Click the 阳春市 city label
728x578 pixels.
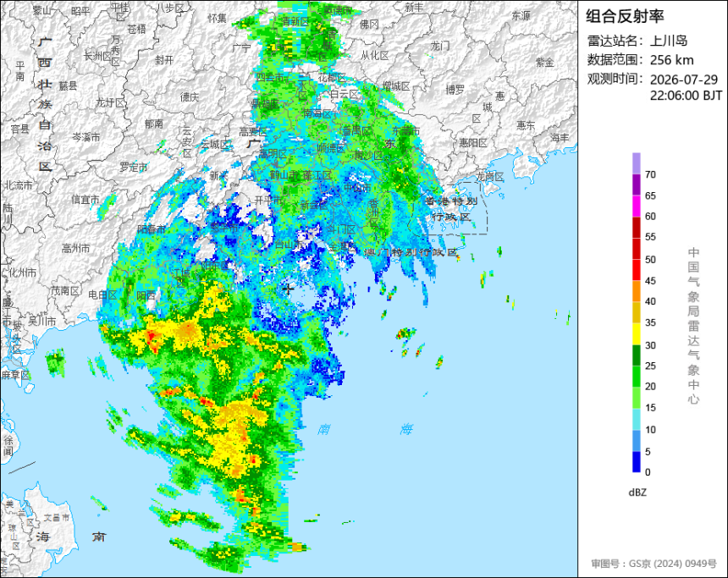[152, 228]
